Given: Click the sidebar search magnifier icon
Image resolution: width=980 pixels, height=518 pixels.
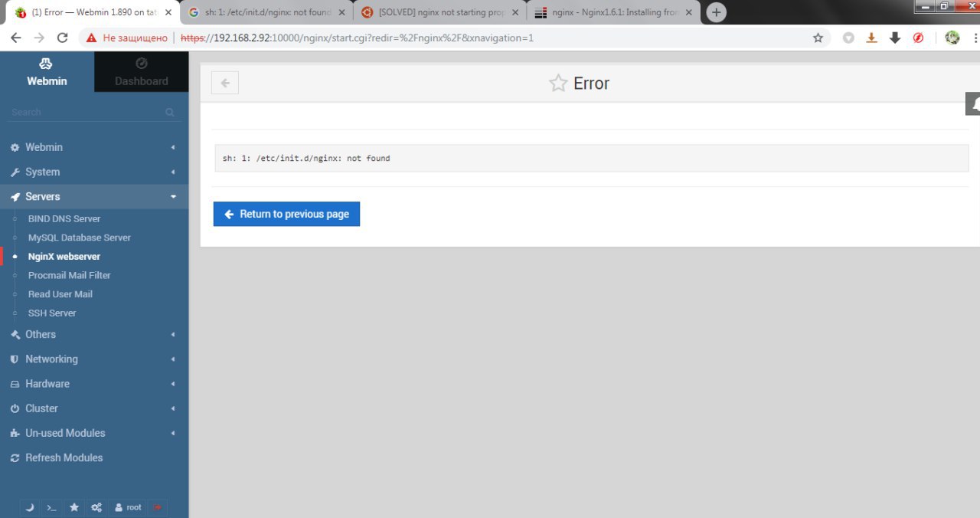Looking at the screenshot, I should pyautogui.click(x=170, y=112).
